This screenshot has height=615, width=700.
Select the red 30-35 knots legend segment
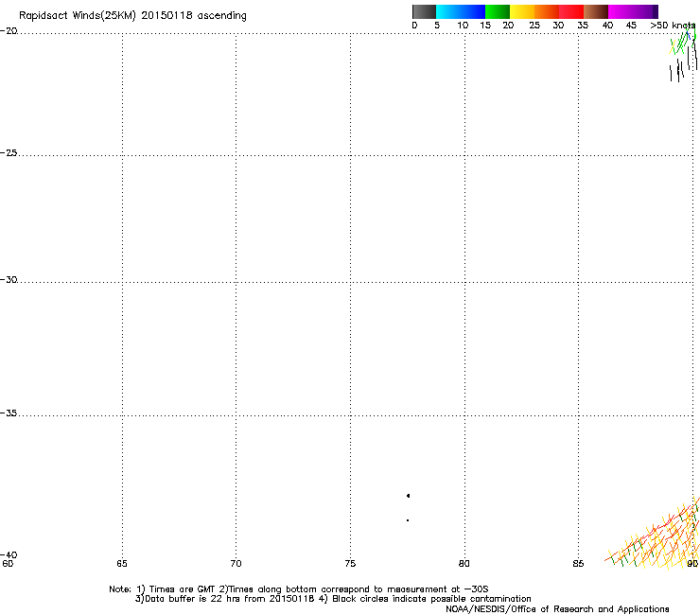[x=571, y=11]
